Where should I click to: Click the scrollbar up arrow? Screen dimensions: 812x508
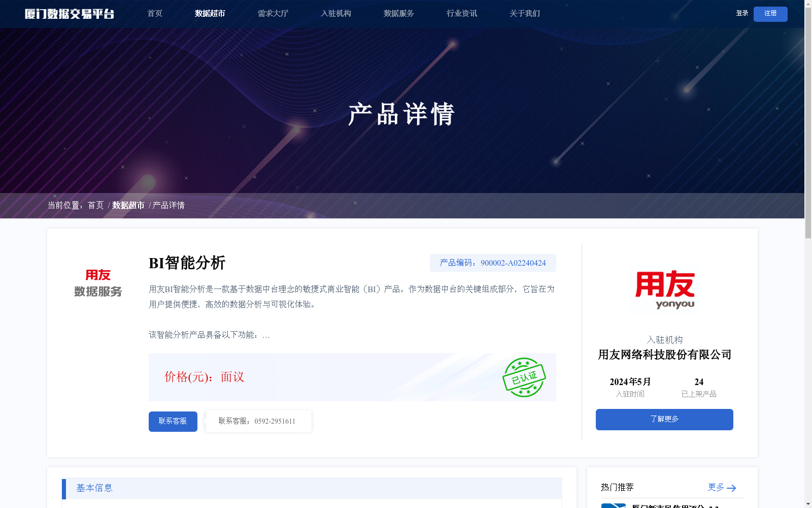[808, 4]
